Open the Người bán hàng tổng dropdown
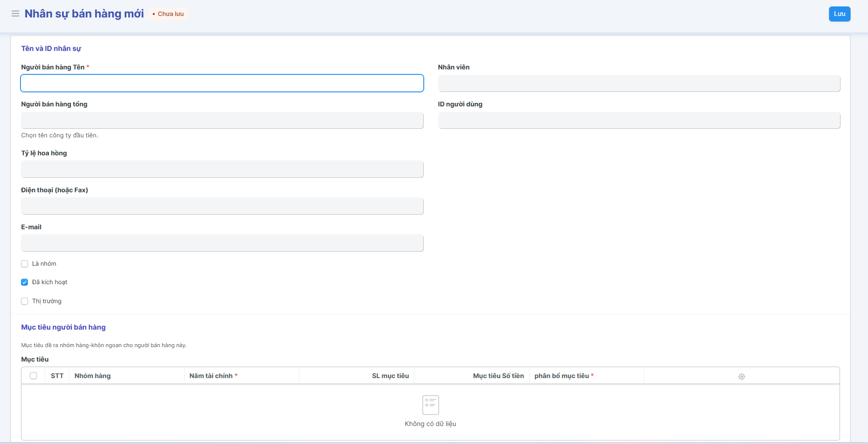The image size is (868, 444). [222, 120]
